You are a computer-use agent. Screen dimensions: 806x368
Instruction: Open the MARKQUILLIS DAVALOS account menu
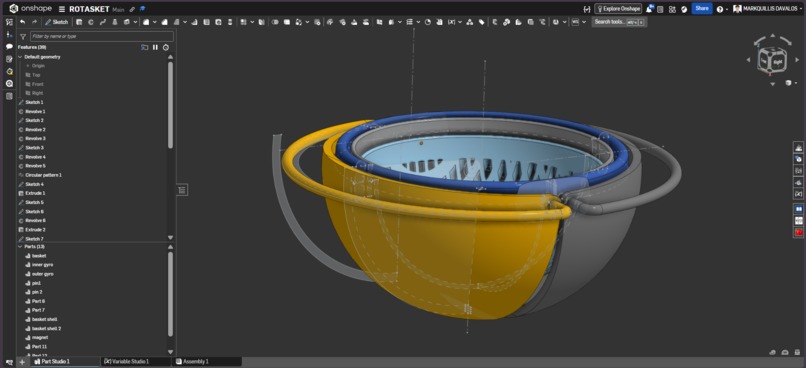point(768,9)
